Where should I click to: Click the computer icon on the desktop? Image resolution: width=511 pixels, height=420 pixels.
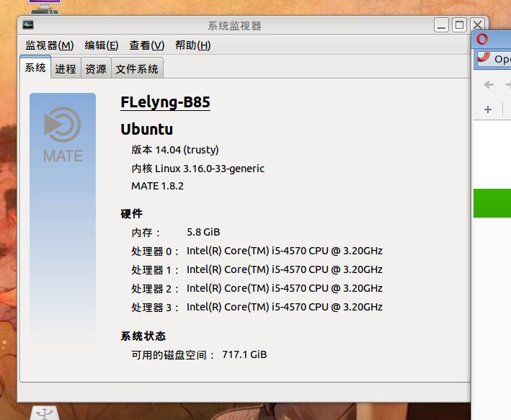point(44,6)
